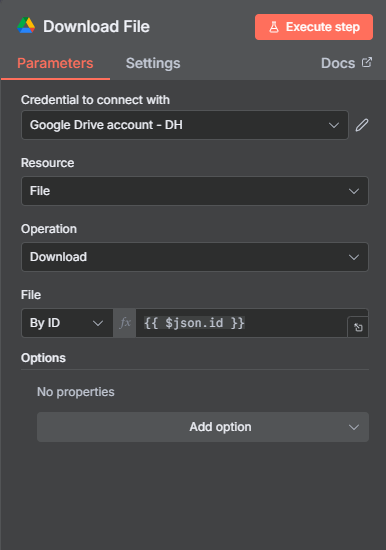Change the By ID file mode selector
386x550 pixels.
[x=67, y=323]
